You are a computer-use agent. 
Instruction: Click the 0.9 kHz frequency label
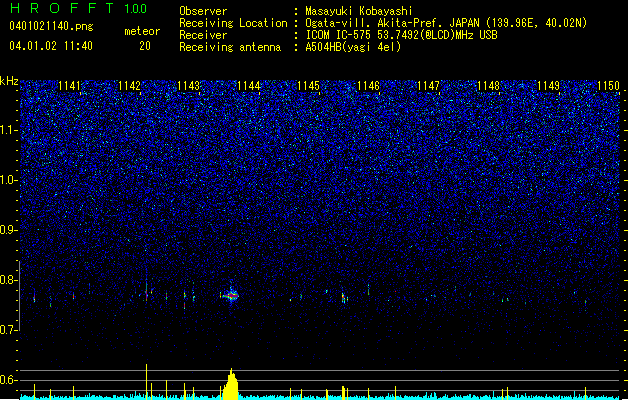pos(8,230)
